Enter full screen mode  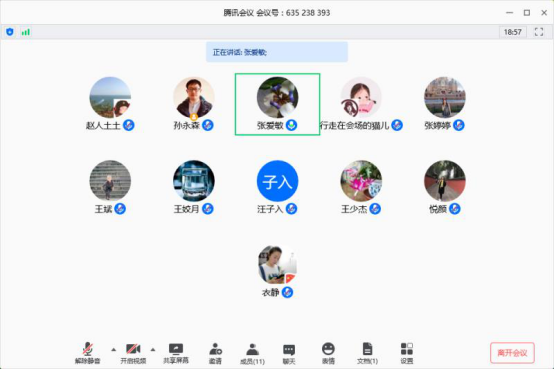click(x=539, y=32)
